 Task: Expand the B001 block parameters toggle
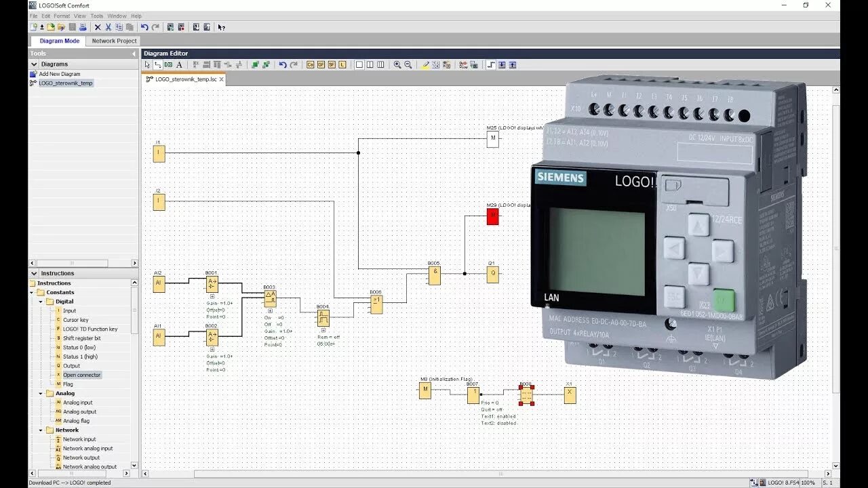click(x=212, y=296)
